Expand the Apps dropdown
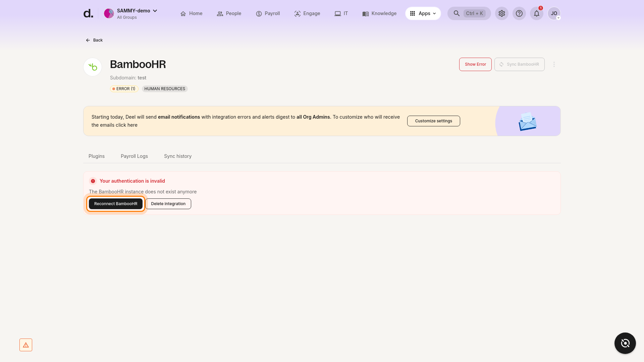This screenshot has width=644, height=362. click(423, 13)
